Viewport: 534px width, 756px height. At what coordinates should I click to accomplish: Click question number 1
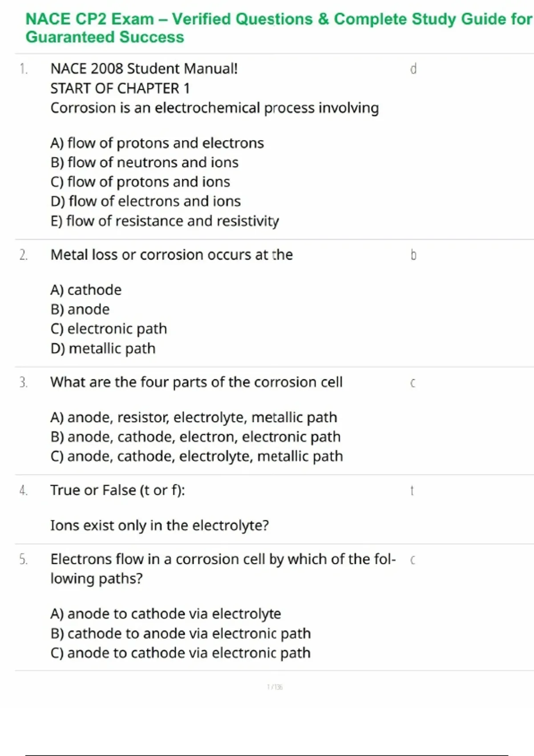(x=24, y=69)
